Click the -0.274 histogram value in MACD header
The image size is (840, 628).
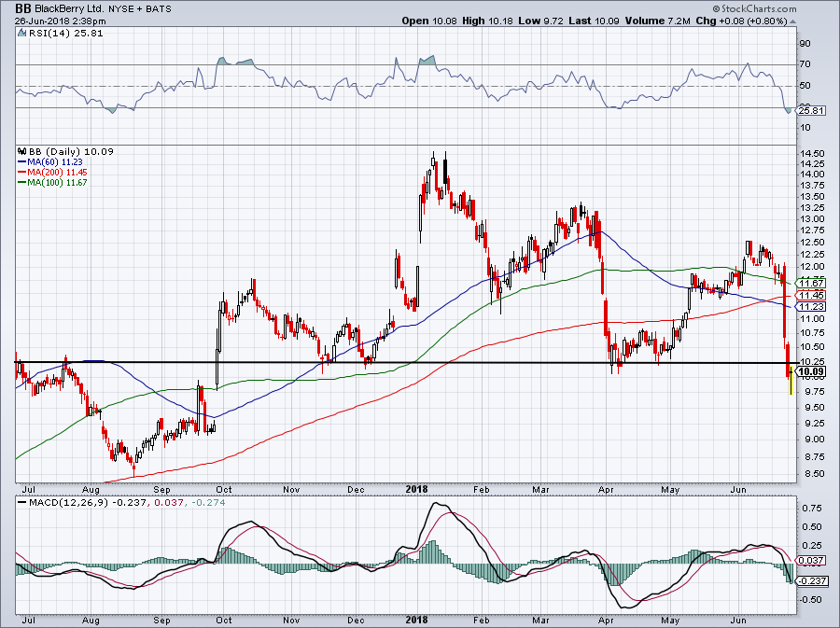(208, 503)
